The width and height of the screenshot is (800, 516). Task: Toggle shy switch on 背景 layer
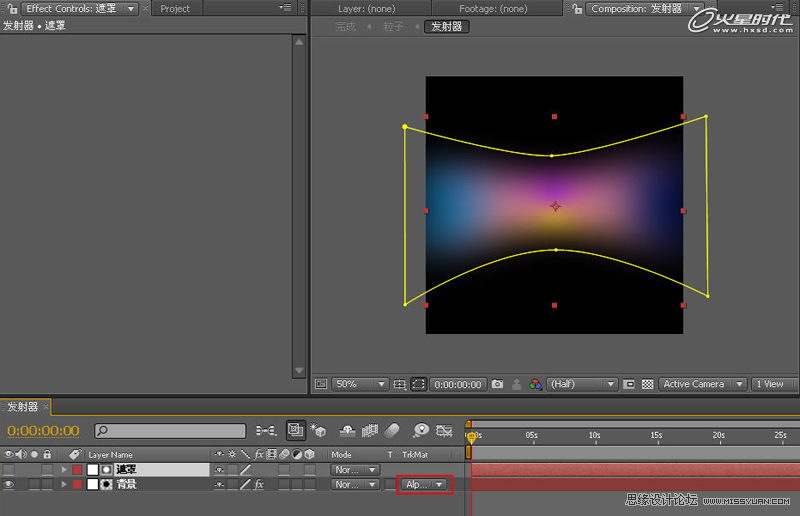tap(219, 484)
